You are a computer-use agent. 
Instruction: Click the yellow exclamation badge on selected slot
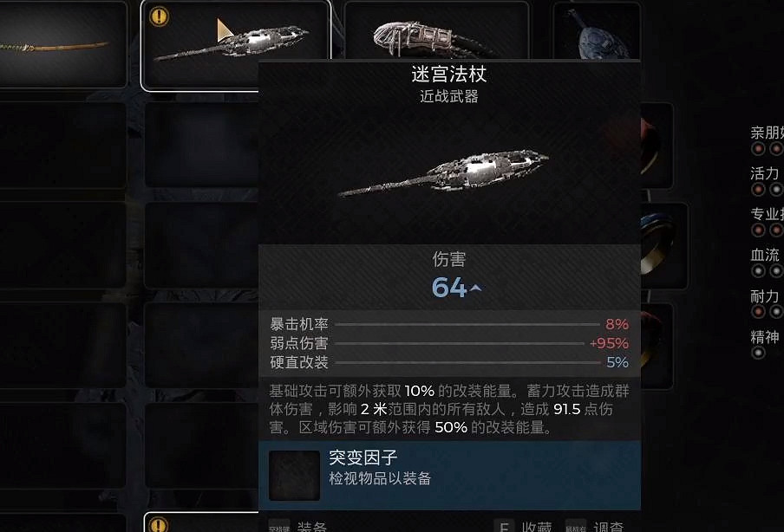pyautogui.click(x=159, y=16)
